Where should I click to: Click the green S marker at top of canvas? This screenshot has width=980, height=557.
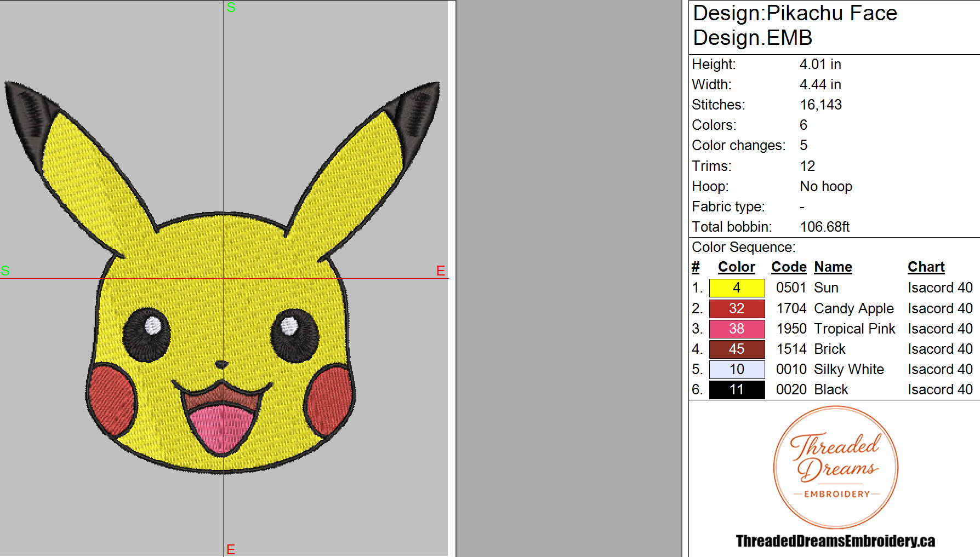(231, 7)
